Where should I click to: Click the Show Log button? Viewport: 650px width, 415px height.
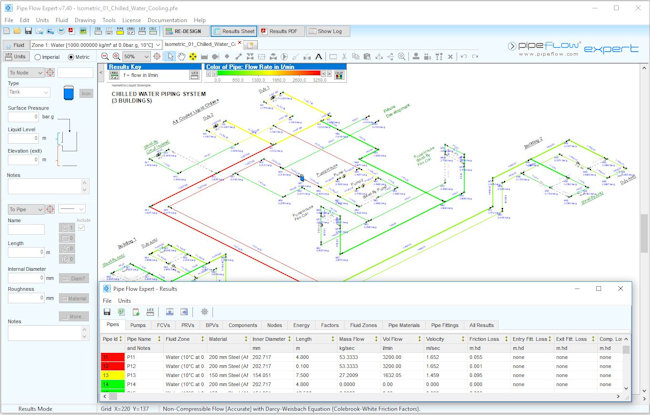(x=328, y=31)
